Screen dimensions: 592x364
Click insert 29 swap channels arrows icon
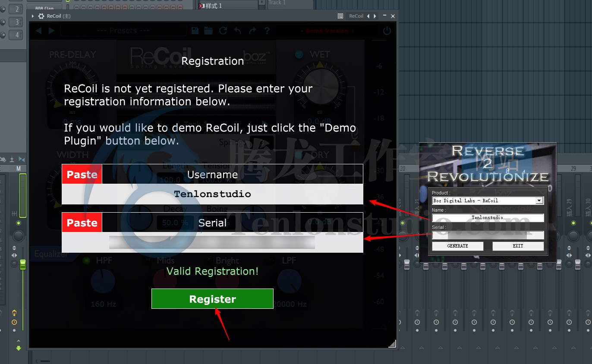click(569, 256)
